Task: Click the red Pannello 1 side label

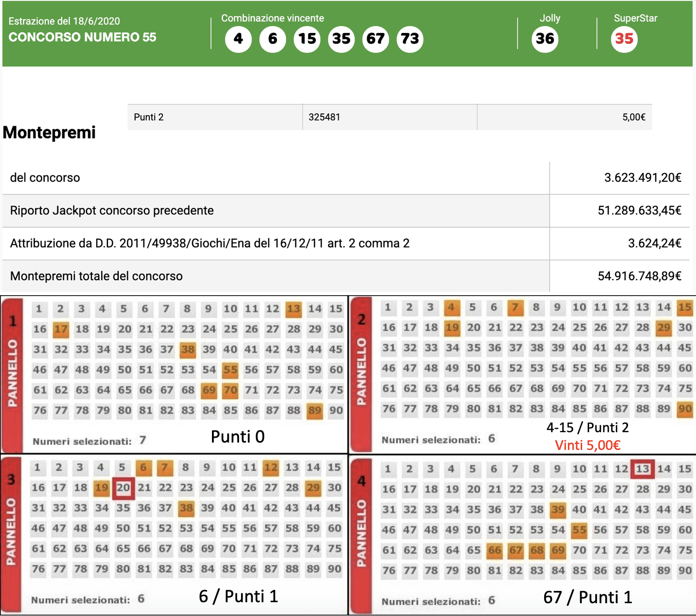Action: [12, 374]
